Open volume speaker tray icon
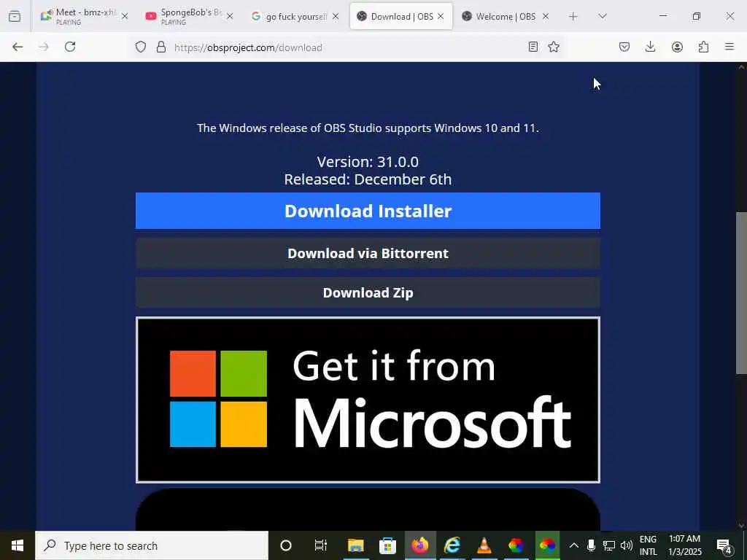The image size is (747, 560). [x=627, y=545]
